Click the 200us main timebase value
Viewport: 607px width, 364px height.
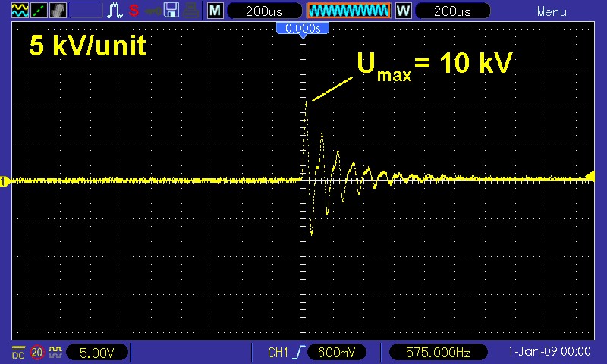pos(262,11)
